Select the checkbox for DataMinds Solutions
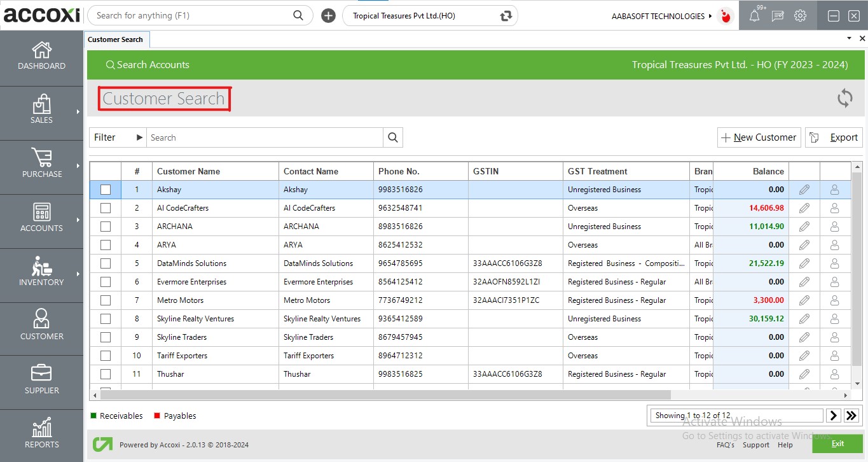Image resolution: width=868 pixels, height=462 pixels. tap(106, 263)
